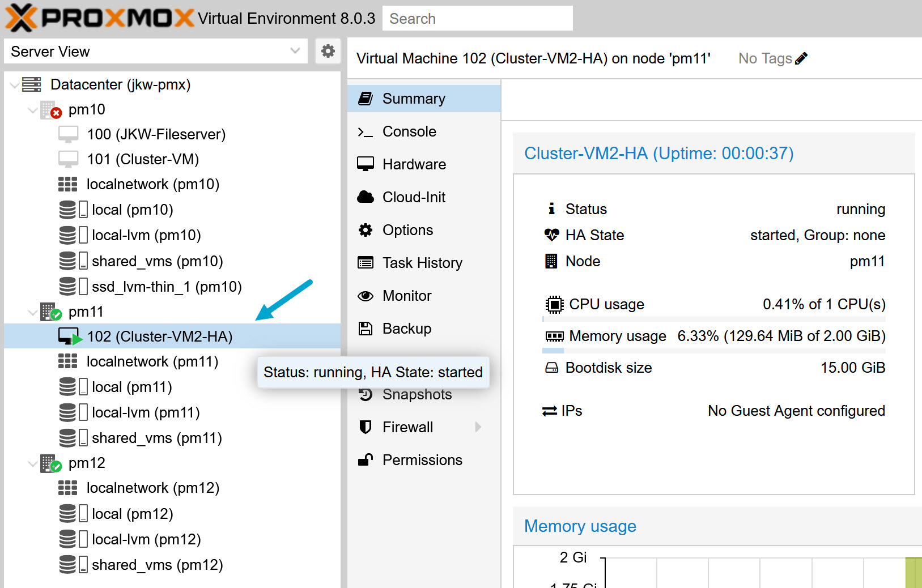Click the pencil icon to edit tags
922x588 pixels.
click(x=801, y=58)
